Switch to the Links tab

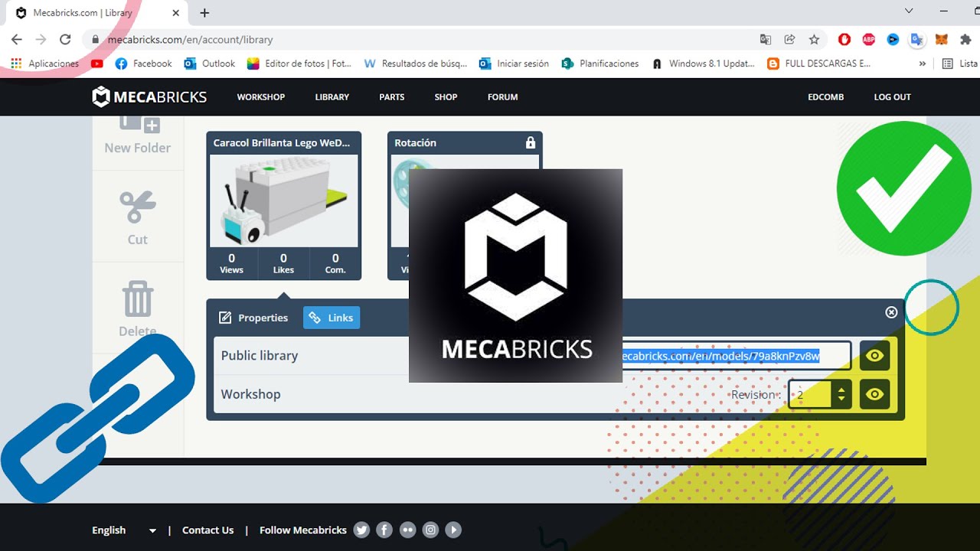[332, 318]
